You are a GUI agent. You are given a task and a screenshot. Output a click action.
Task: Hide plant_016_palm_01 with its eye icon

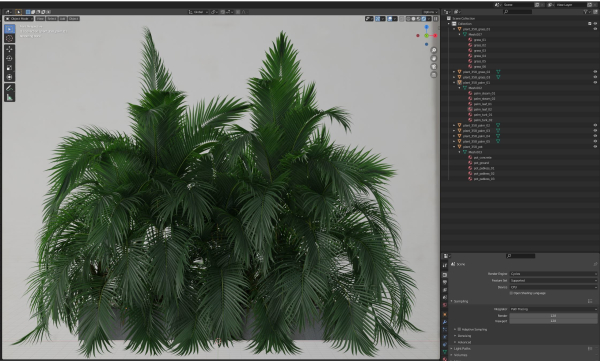click(595, 82)
